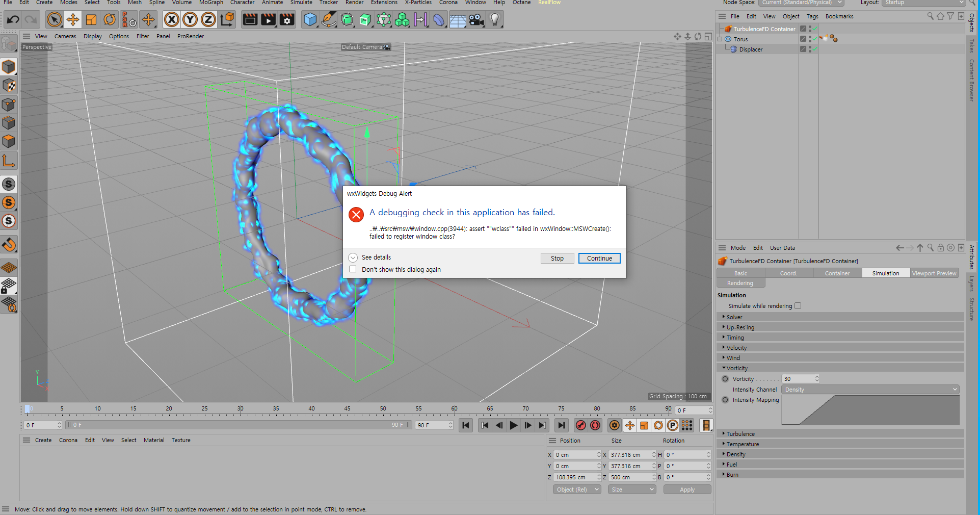
Task: Open Edit Render Settings icon
Action: point(287,20)
